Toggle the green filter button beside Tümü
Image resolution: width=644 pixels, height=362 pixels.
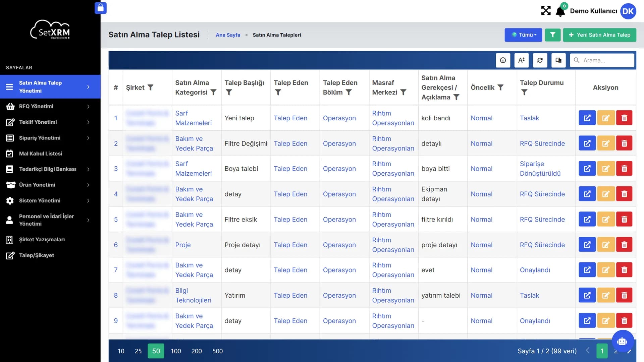point(552,35)
